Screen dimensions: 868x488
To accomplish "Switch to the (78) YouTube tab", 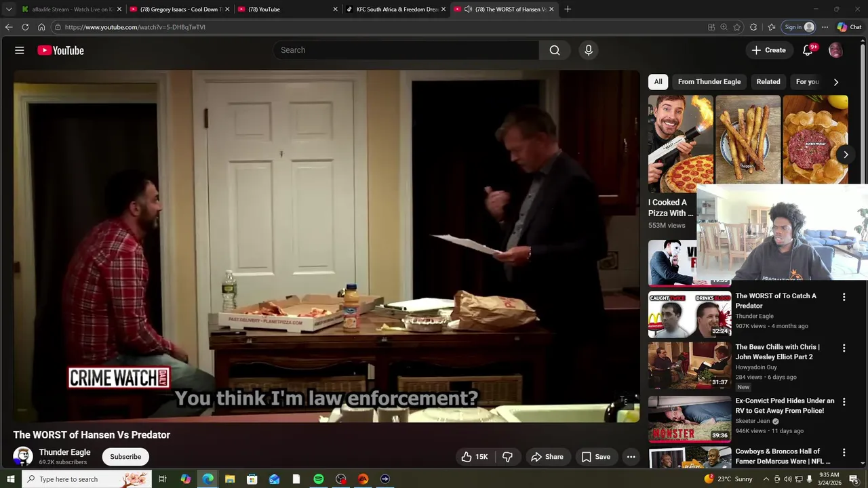I will [x=288, y=9].
